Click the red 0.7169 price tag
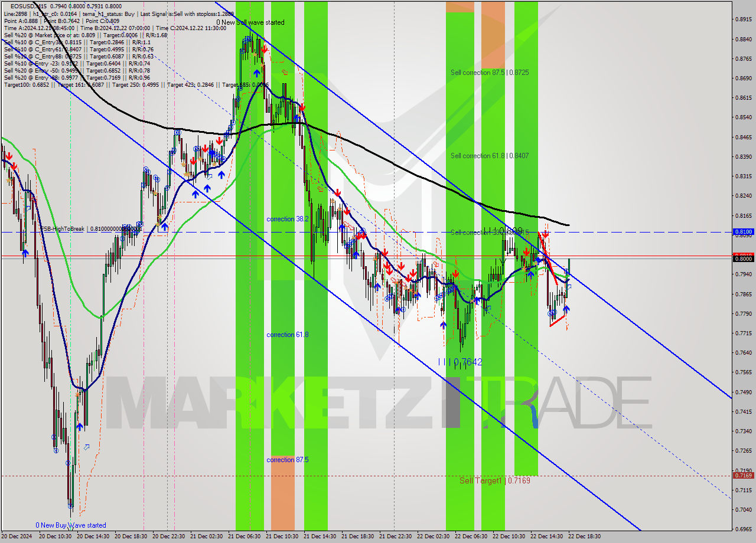The height and width of the screenshot is (543, 756). point(742,475)
